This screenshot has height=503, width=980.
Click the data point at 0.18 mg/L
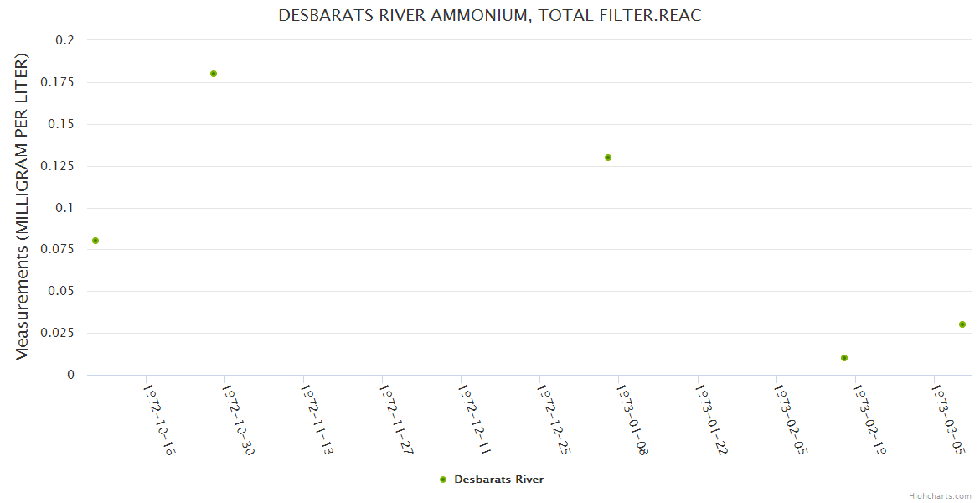point(214,74)
